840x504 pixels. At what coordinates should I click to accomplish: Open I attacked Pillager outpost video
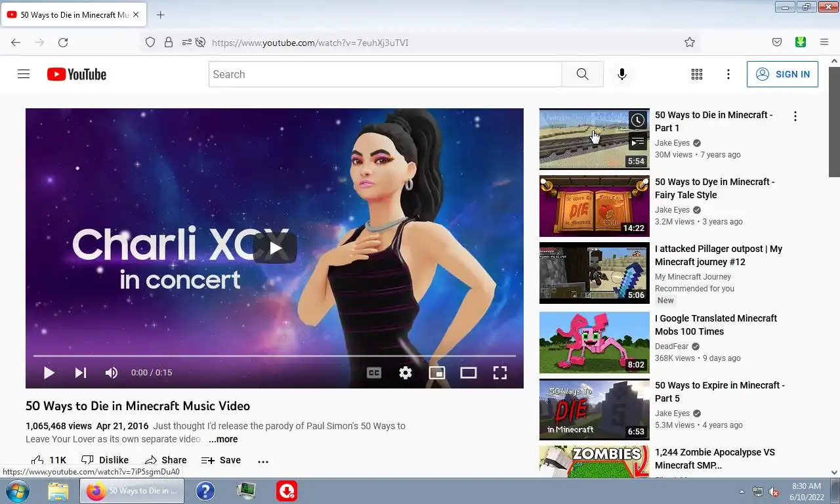coord(719,255)
